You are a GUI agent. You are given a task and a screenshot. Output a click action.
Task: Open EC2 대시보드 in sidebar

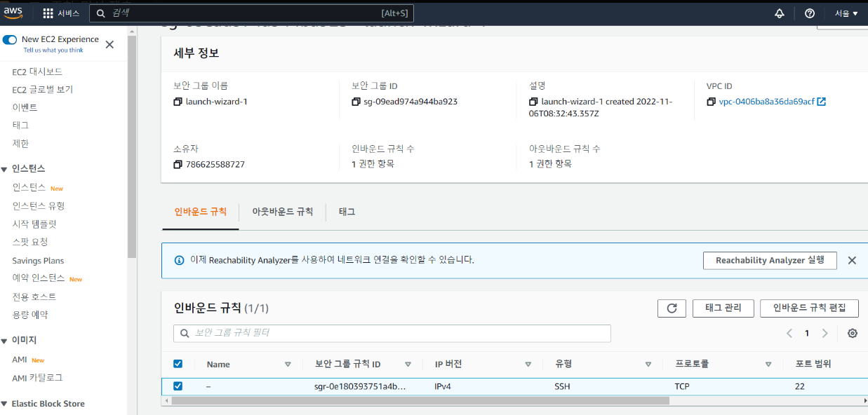point(37,72)
